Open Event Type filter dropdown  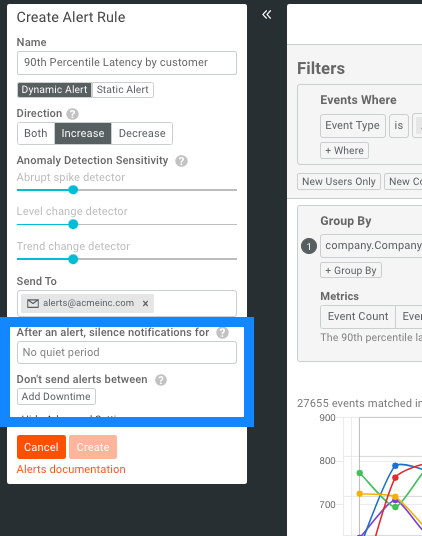[353, 126]
